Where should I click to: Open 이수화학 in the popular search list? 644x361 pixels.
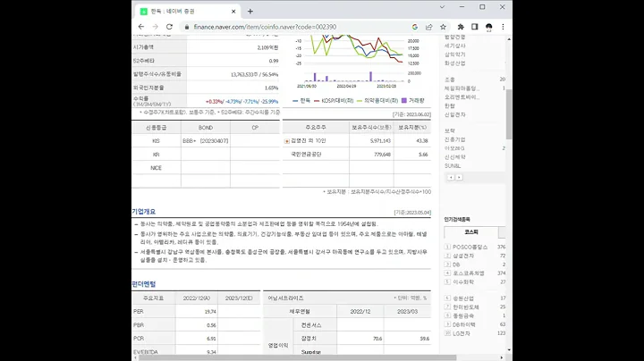(x=463, y=281)
